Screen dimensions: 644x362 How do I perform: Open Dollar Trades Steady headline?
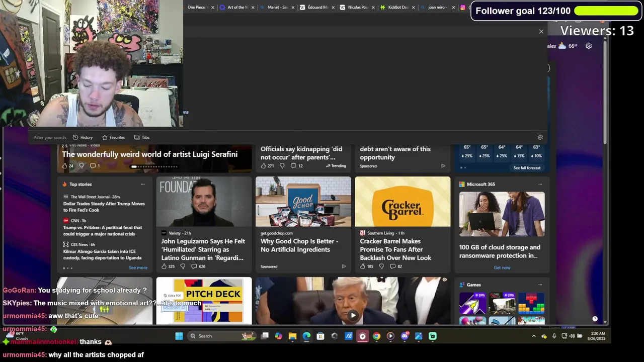coord(104,207)
